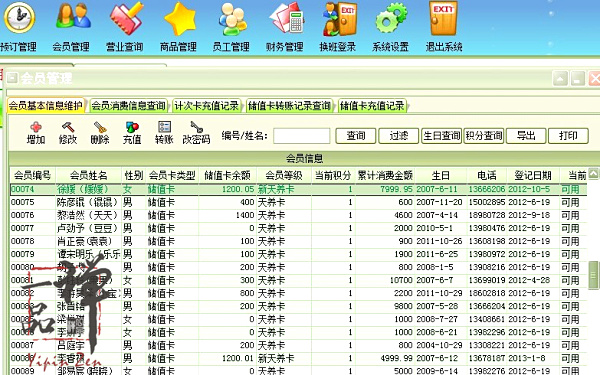600x375 pixels.
Task: Click name 卢劲予（豆豆）
Action: pyautogui.click(x=87, y=228)
